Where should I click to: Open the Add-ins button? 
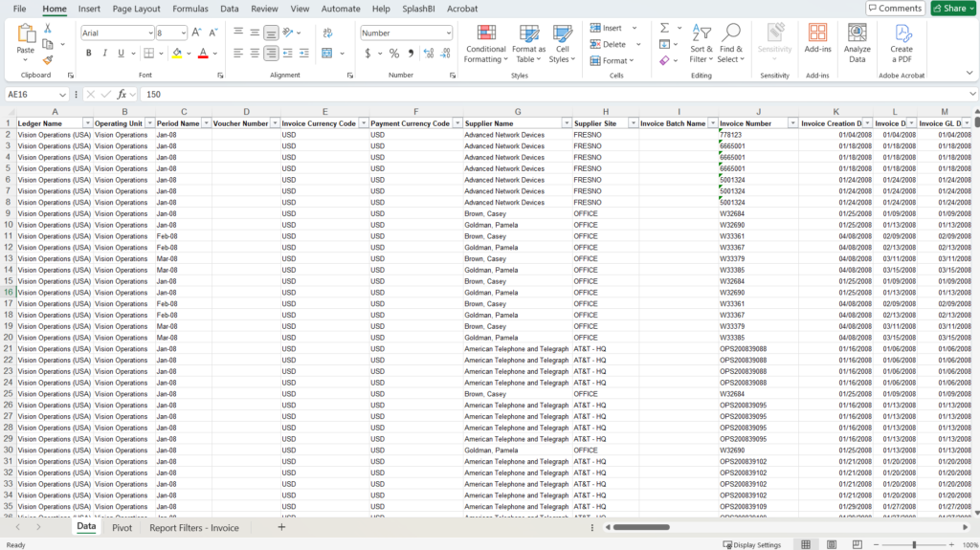coord(817,39)
